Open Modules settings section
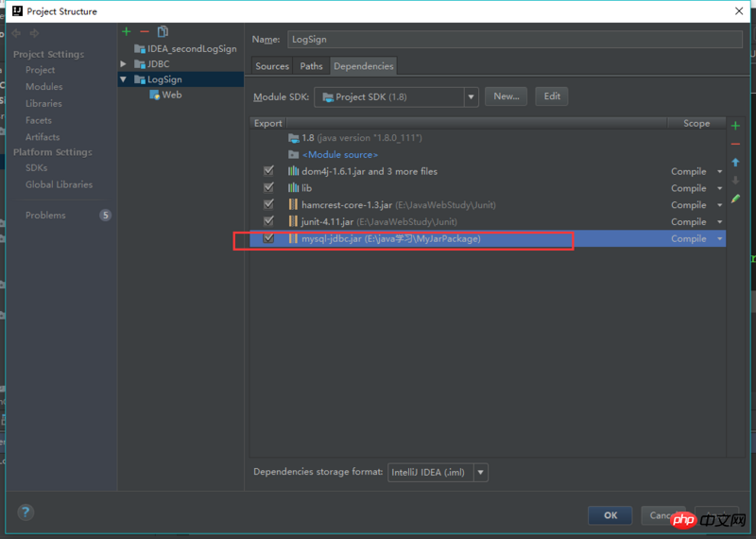The width and height of the screenshot is (756, 539). click(x=43, y=87)
